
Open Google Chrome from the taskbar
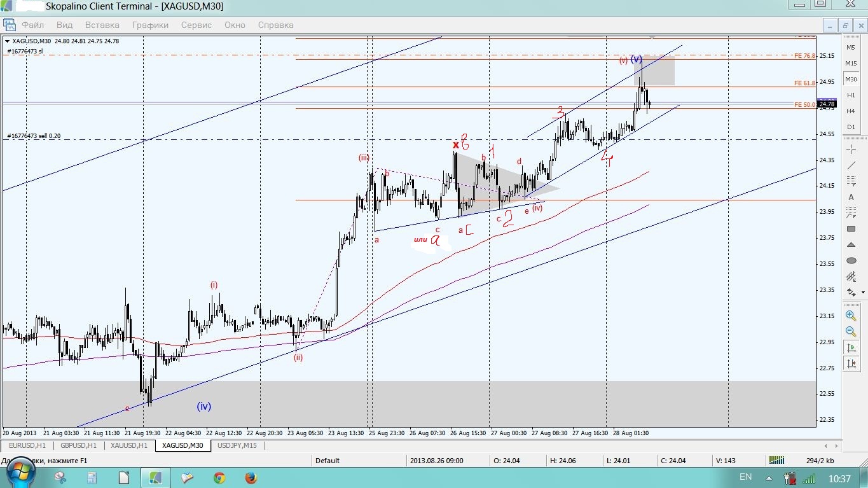(x=219, y=477)
